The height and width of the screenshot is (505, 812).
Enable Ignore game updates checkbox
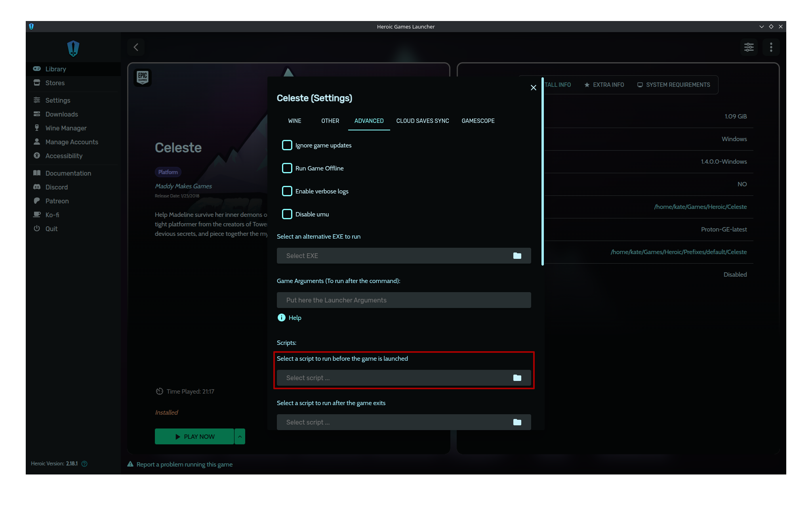(287, 145)
